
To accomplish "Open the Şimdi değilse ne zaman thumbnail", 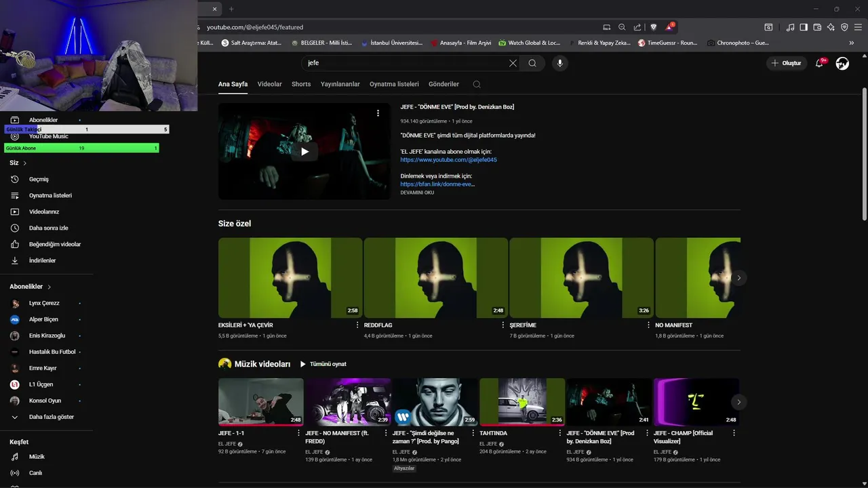I will pos(435,402).
